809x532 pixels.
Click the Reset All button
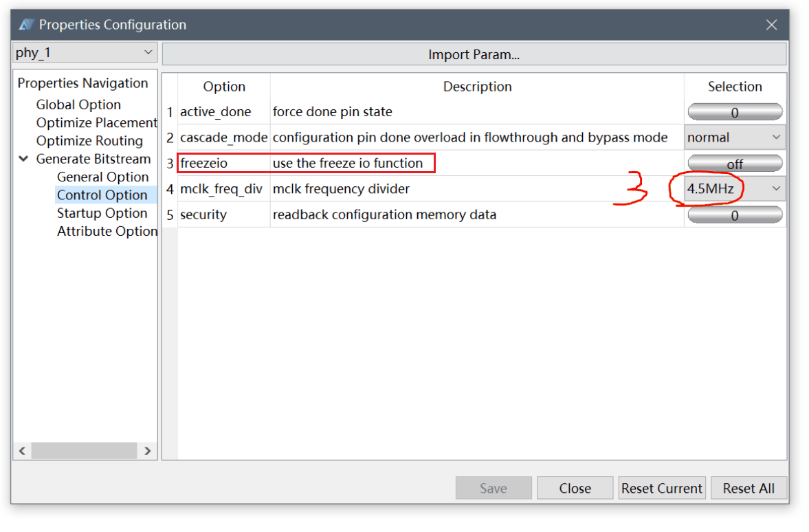click(749, 488)
